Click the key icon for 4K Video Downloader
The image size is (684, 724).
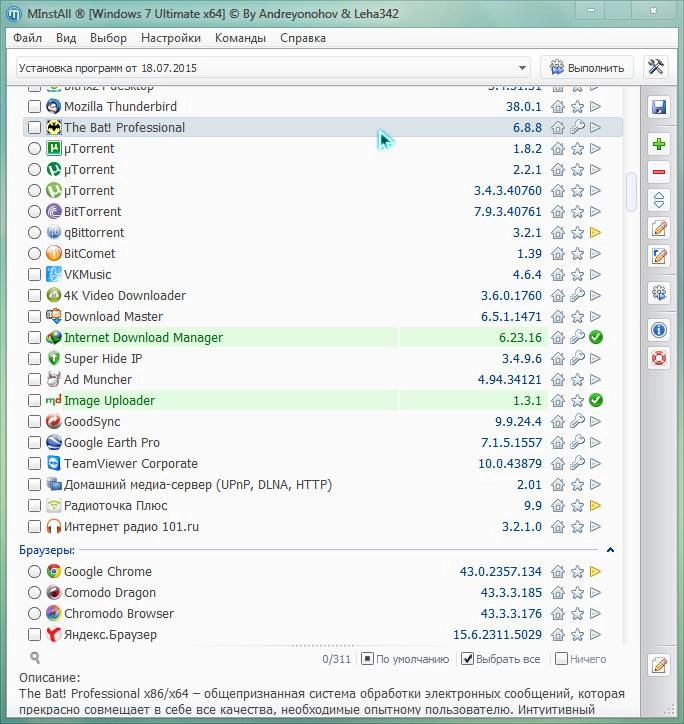tap(577, 296)
